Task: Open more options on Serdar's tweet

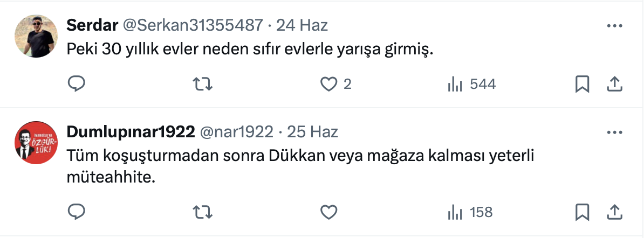Action: (615, 25)
